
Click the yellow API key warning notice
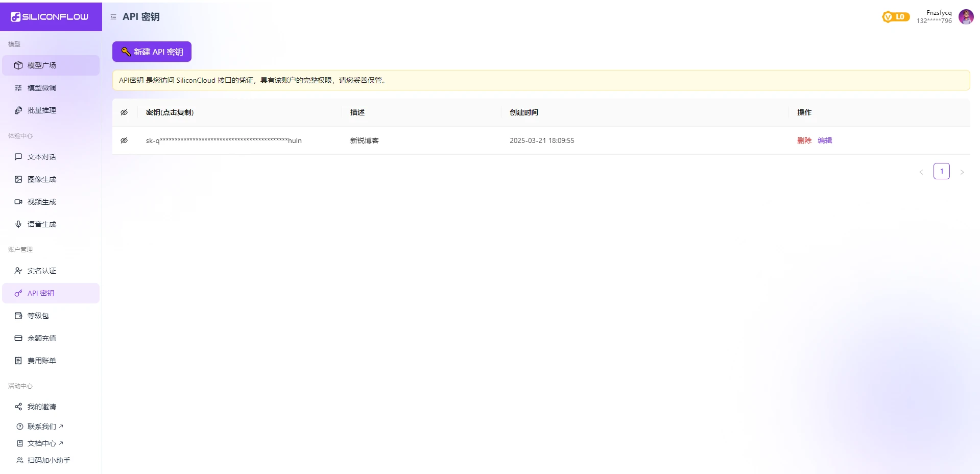(541, 80)
